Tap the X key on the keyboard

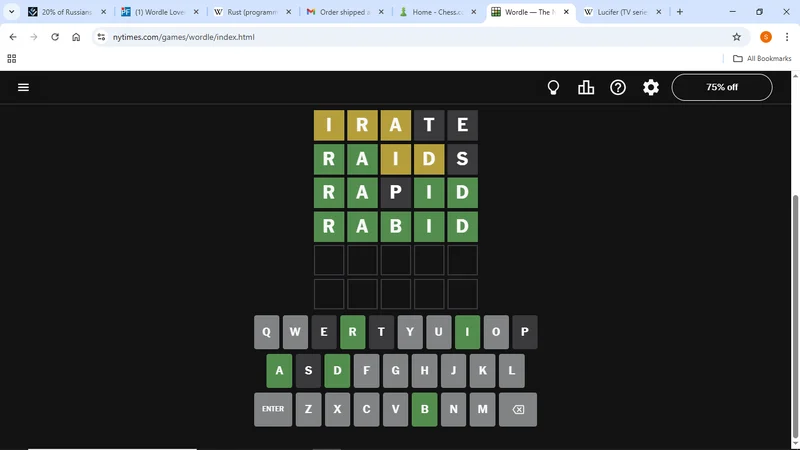click(337, 409)
